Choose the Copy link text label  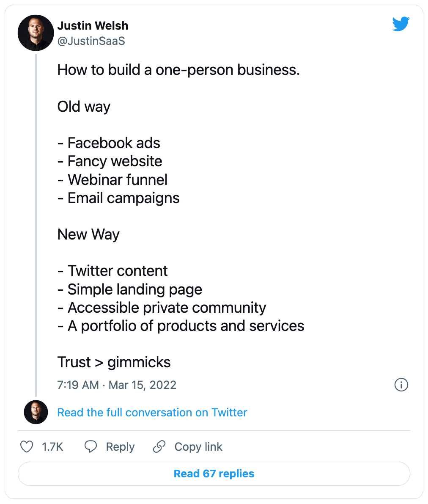click(198, 447)
